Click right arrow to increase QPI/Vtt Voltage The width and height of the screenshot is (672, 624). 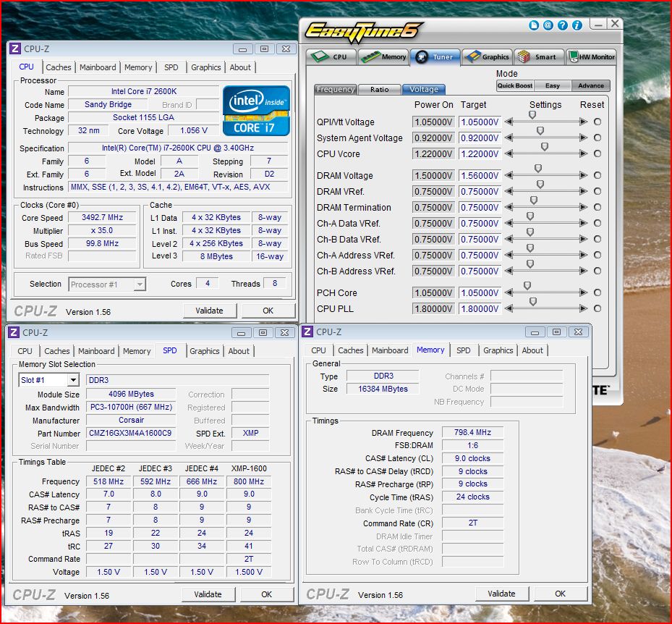pyautogui.click(x=584, y=122)
